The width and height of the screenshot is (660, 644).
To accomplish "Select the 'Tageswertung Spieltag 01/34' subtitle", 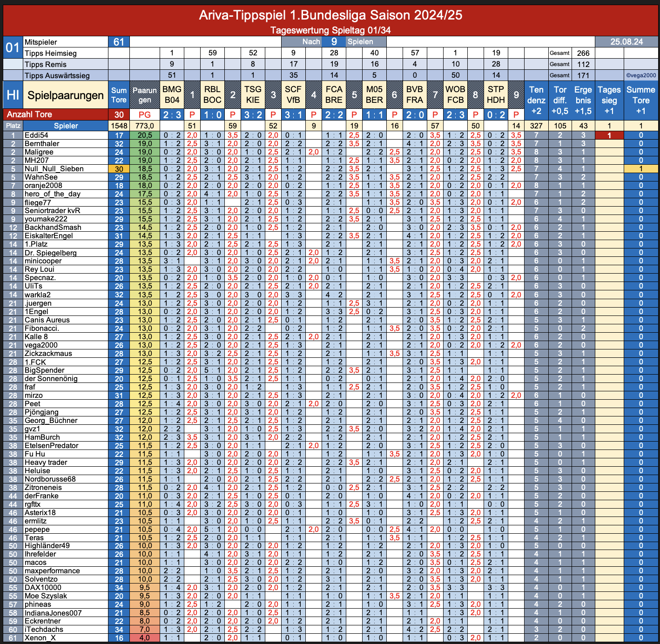I will 330,30.
